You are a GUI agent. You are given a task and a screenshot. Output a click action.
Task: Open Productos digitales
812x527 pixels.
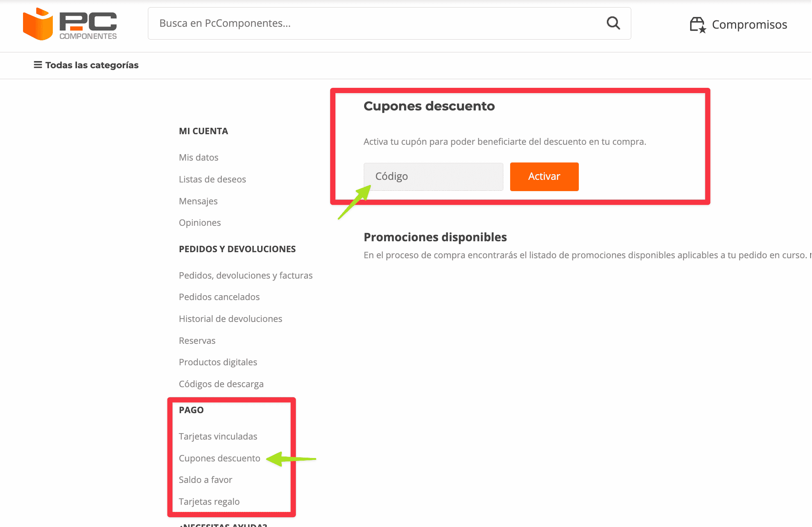click(x=218, y=362)
